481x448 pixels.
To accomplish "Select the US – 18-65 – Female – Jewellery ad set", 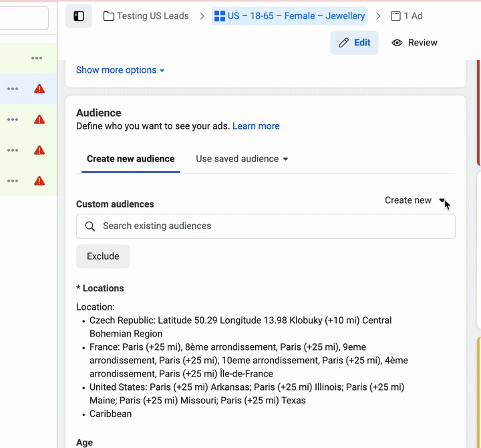I will coord(290,16).
